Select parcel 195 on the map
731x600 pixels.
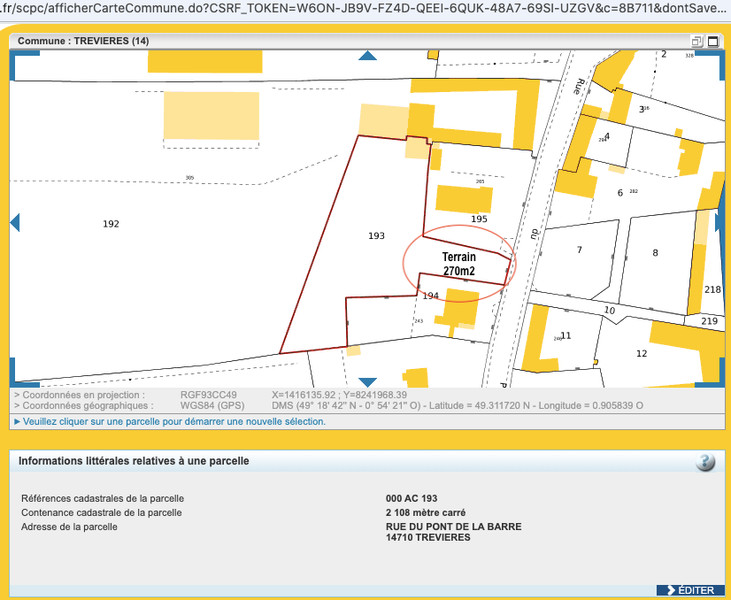pos(479,219)
